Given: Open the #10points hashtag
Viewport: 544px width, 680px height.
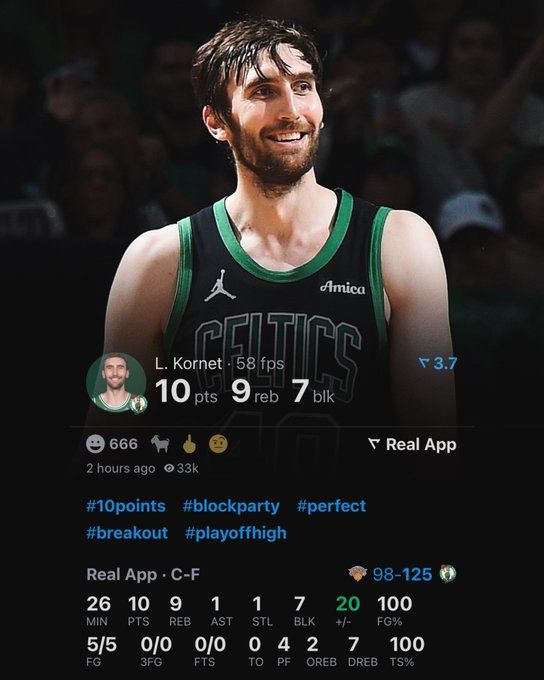Looking at the screenshot, I should click(x=126, y=506).
